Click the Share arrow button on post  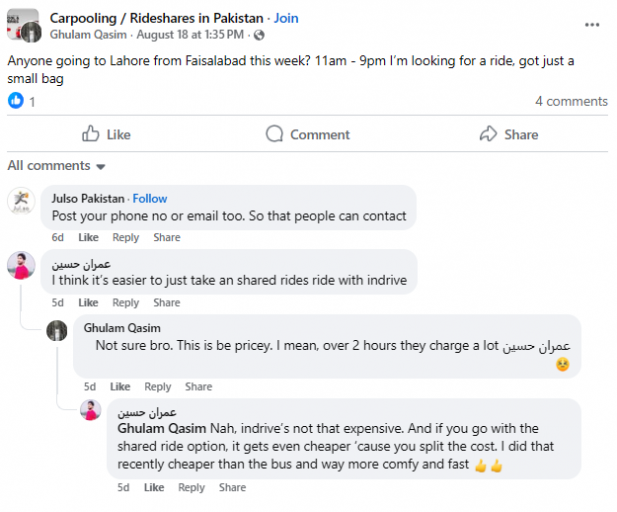509,134
